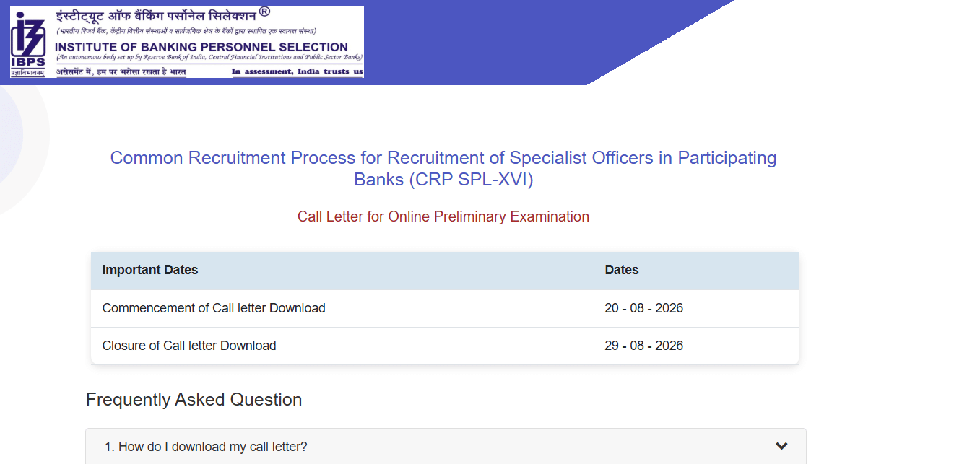This screenshot has width=980, height=464.
Task: Click the date 29 - 08 - 2026
Action: point(644,346)
